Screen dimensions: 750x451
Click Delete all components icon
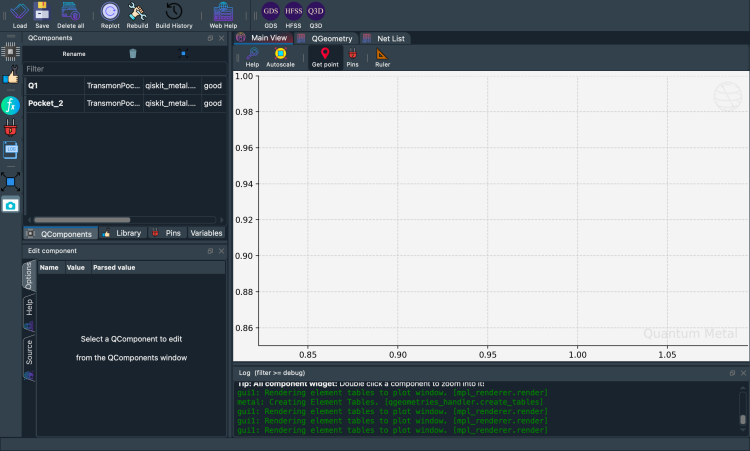coord(70,15)
